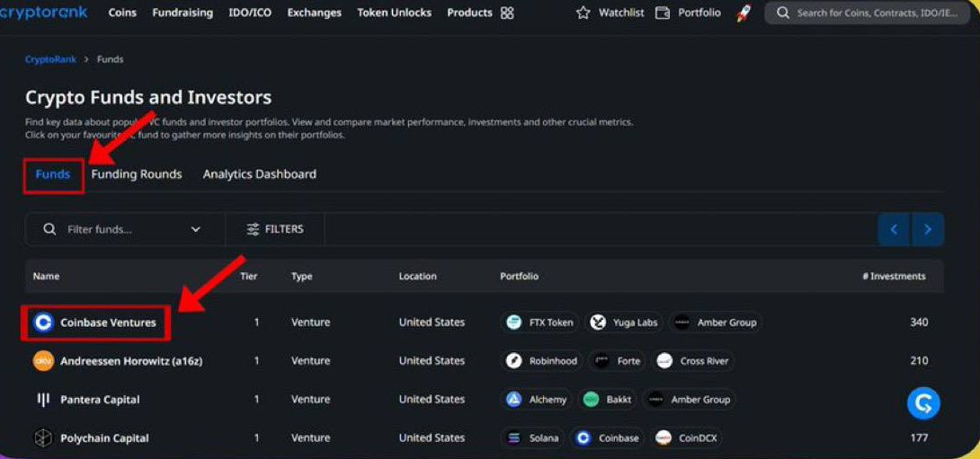The image size is (980, 459).
Task: Switch to the Funding Rounds tab
Action: coord(137,175)
